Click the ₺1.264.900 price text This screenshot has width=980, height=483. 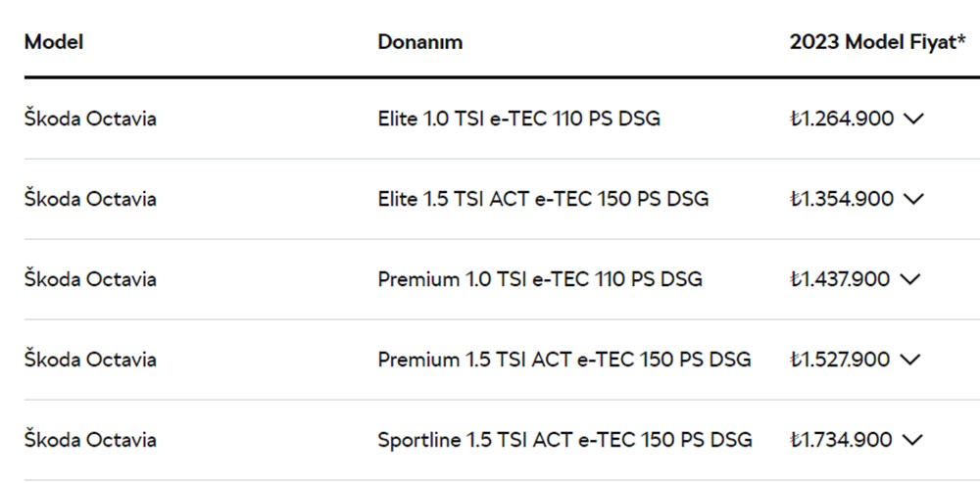[x=842, y=119]
